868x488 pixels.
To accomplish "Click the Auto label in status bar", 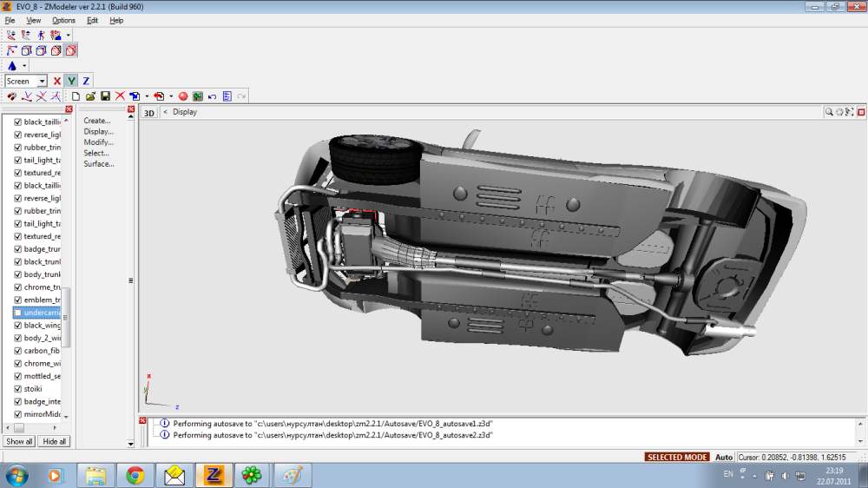I will point(724,458).
